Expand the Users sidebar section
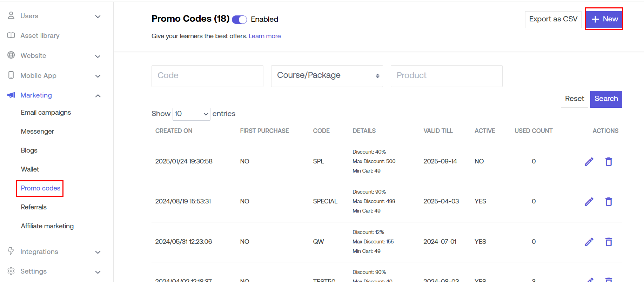The width and height of the screenshot is (644, 282). (98, 16)
